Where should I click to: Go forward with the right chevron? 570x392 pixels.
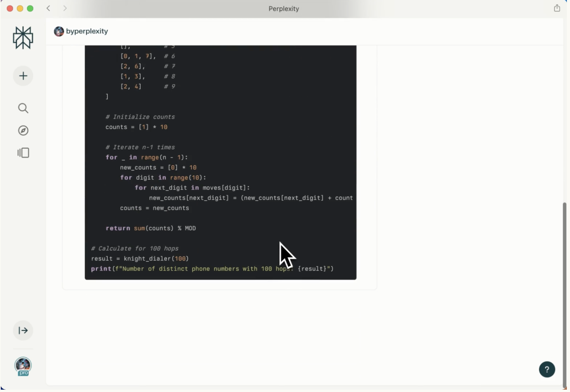(65, 8)
